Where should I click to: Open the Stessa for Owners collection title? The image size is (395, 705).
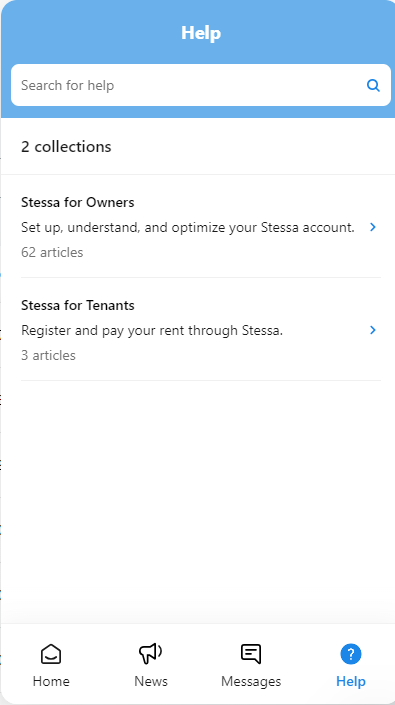78,202
